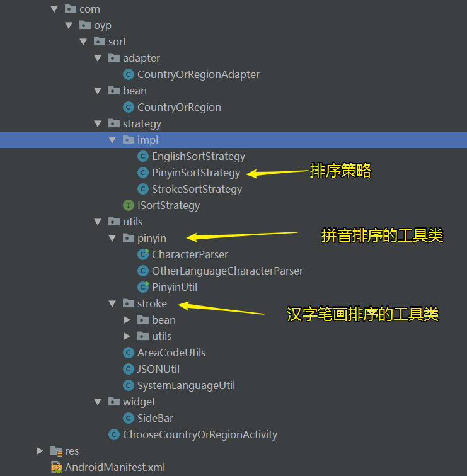This screenshot has width=467, height=476.
Task: Click the stroke package folder icon
Action: (129, 303)
